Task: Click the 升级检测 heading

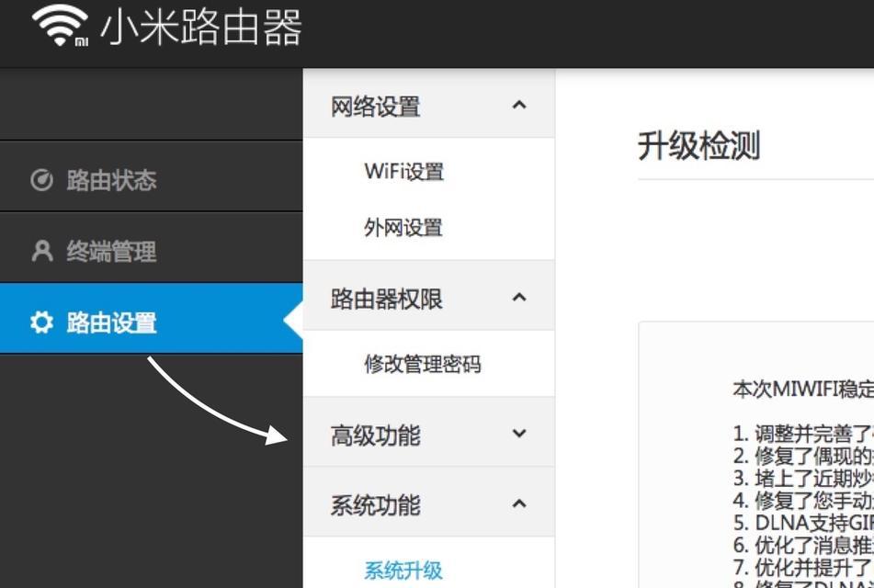Action: click(699, 146)
